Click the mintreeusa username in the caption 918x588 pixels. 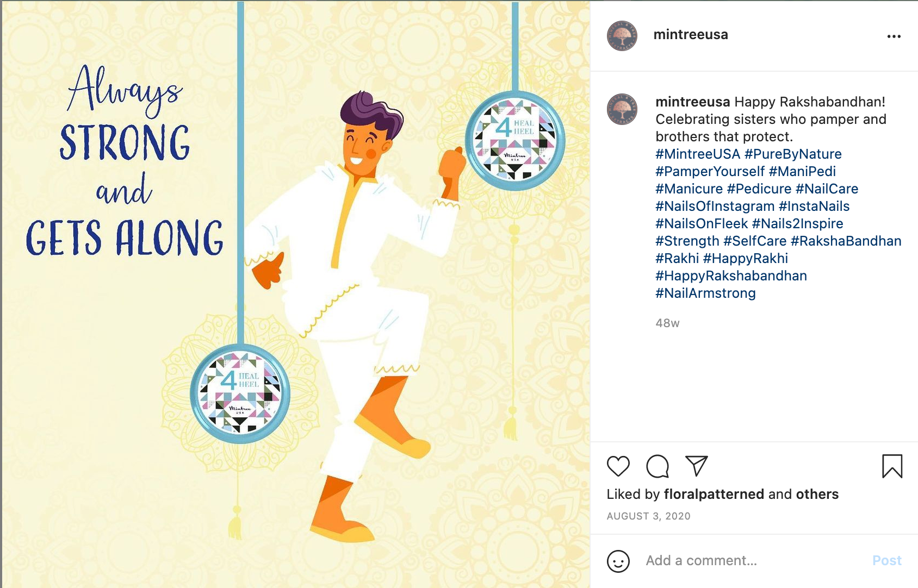click(x=693, y=102)
